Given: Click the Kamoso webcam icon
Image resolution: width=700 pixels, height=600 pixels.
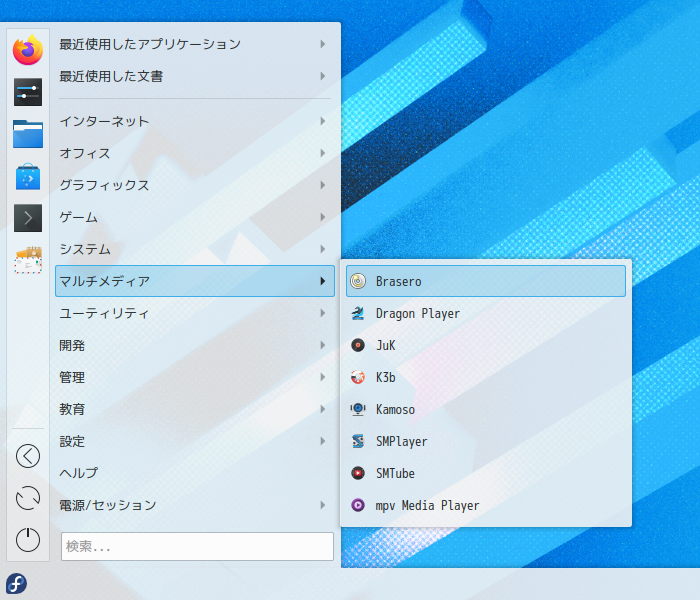Looking at the screenshot, I should pos(358,409).
